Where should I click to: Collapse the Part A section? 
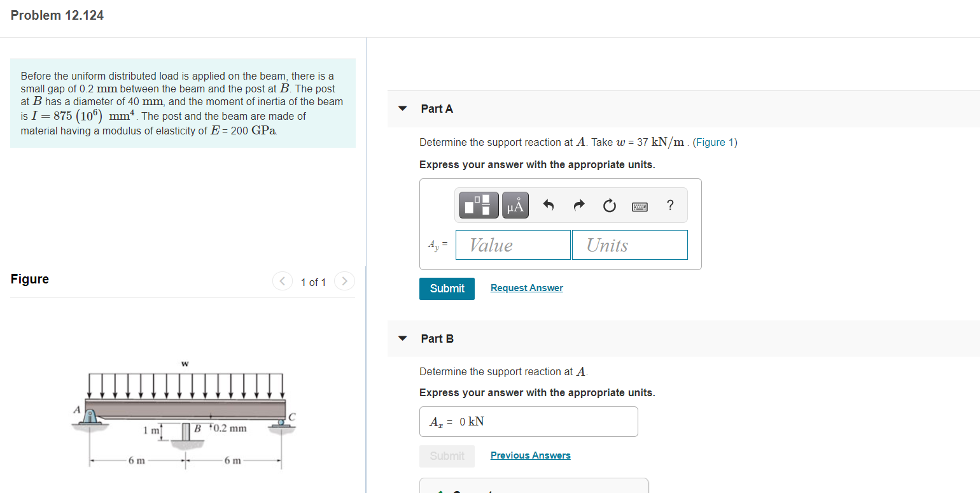click(x=402, y=108)
